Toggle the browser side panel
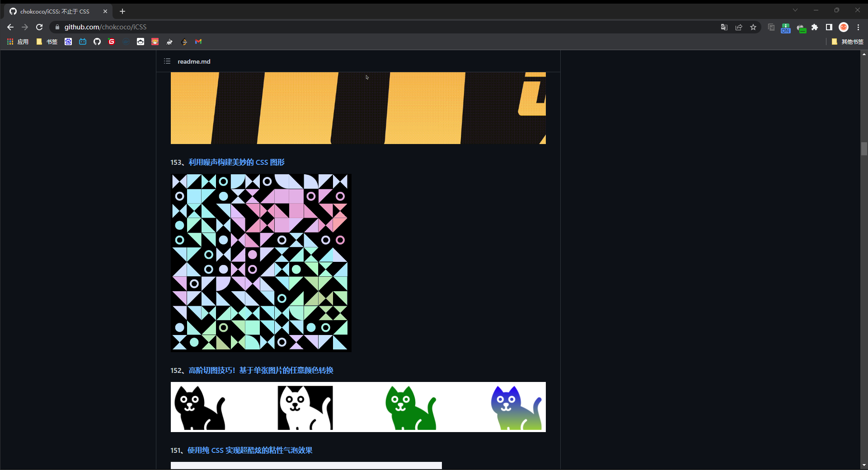The width and height of the screenshot is (868, 470). 829,27
